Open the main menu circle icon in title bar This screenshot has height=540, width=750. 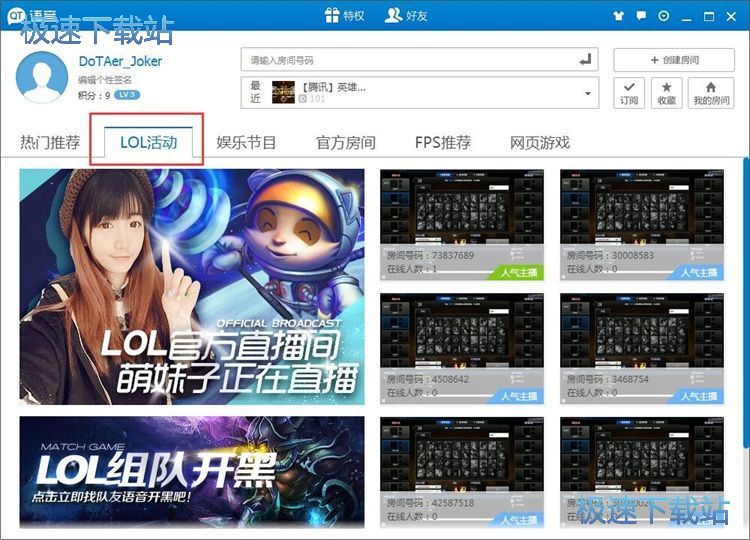point(663,16)
